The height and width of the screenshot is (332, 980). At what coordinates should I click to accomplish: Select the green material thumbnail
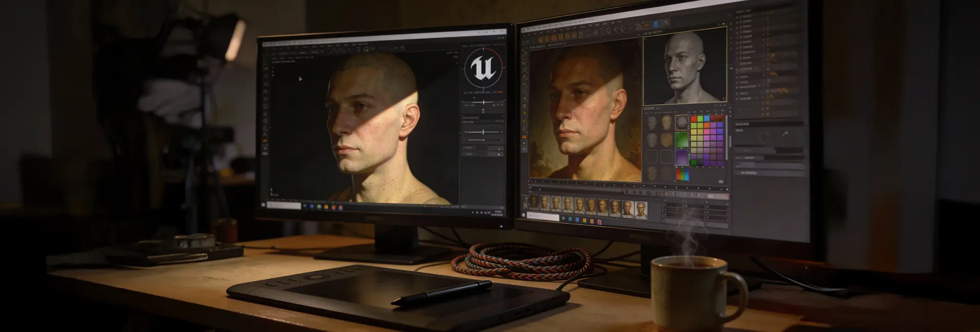(681, 140)
